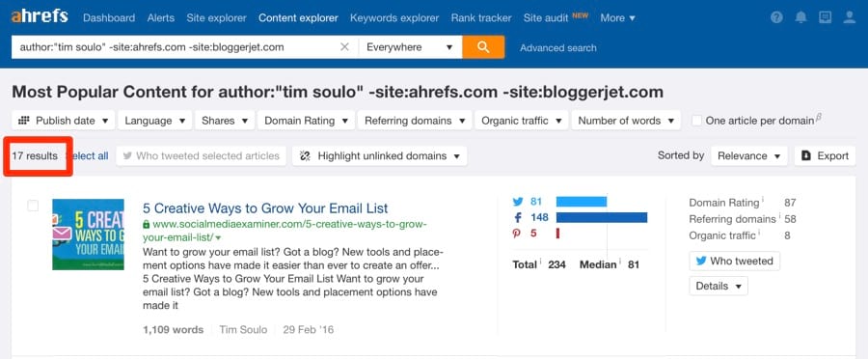The image size is (868, 359).
Task: Click the orange search magnifier button
Action: pyautogui.click(x=483, y=47)
